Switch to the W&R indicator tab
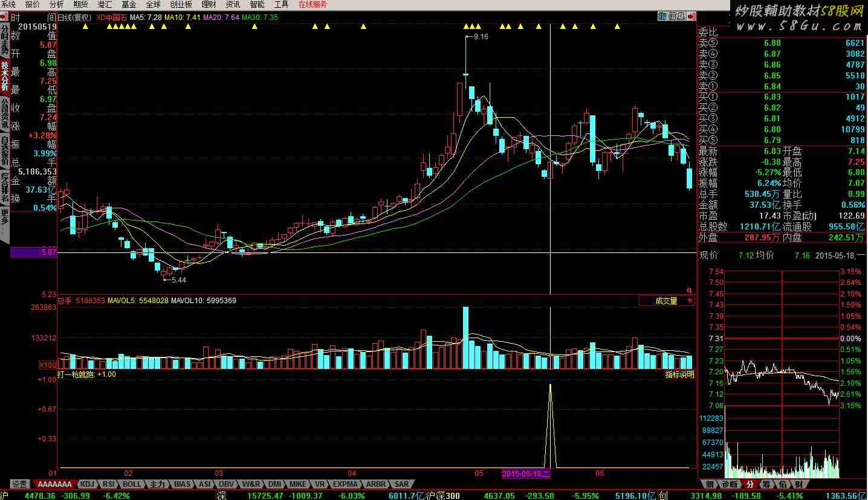 pyautogui.click(x=250, y=484)
